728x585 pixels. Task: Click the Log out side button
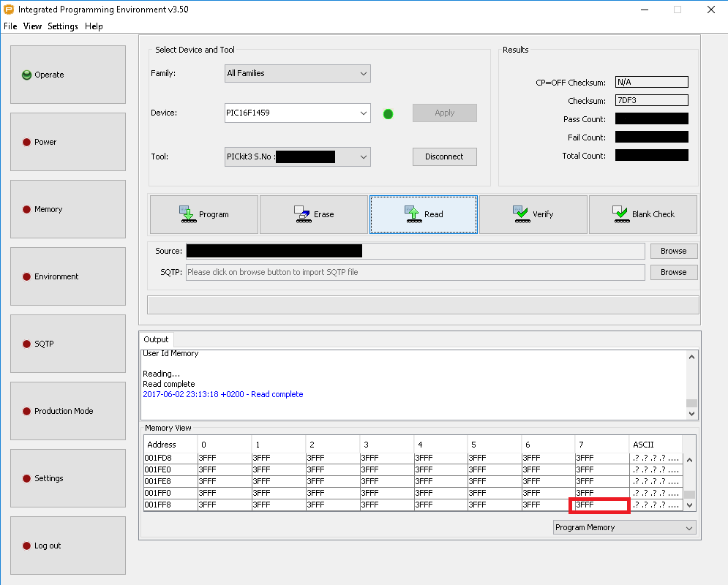68,546
